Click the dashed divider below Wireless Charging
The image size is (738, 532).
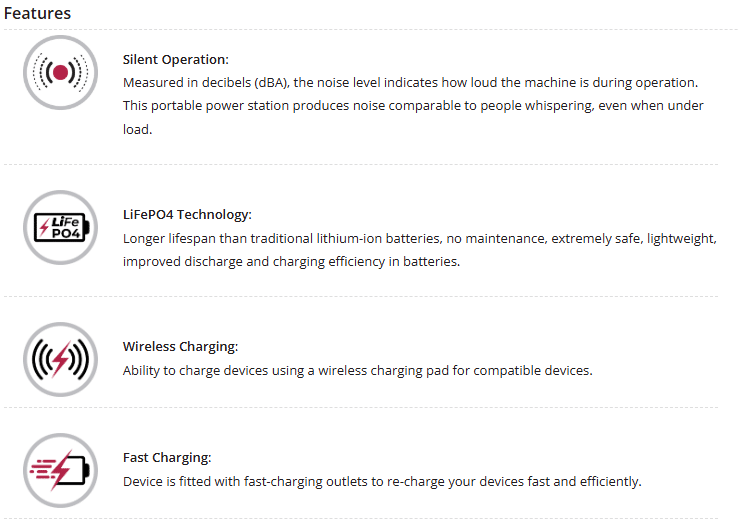click(360, 407)
